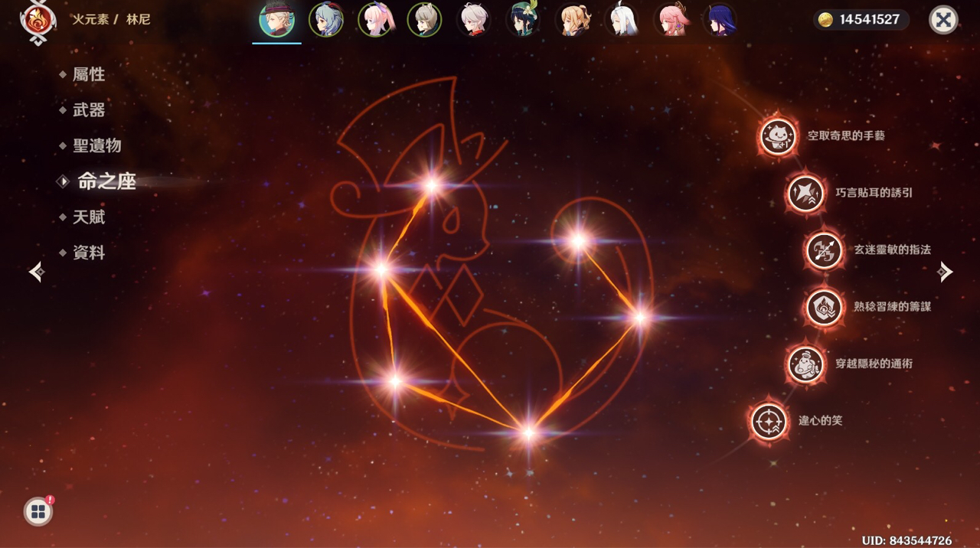Open constellation icon for 玄迷靈敏的指法
980x548 pixels.
click(x=825, y=250)
